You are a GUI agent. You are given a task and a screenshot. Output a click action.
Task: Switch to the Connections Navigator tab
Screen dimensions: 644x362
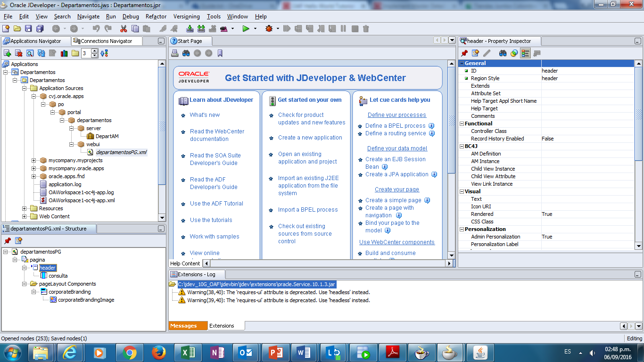pos(107,41)
